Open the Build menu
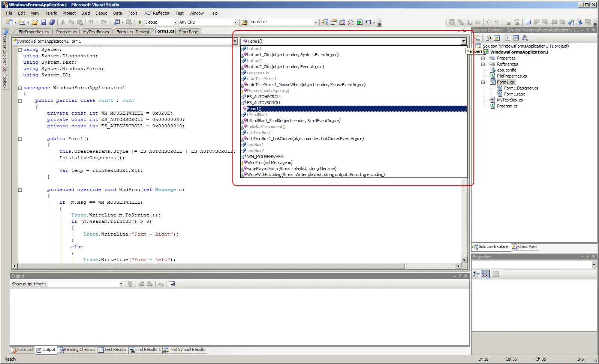599x364 pixels. click(x=85, y=13)
